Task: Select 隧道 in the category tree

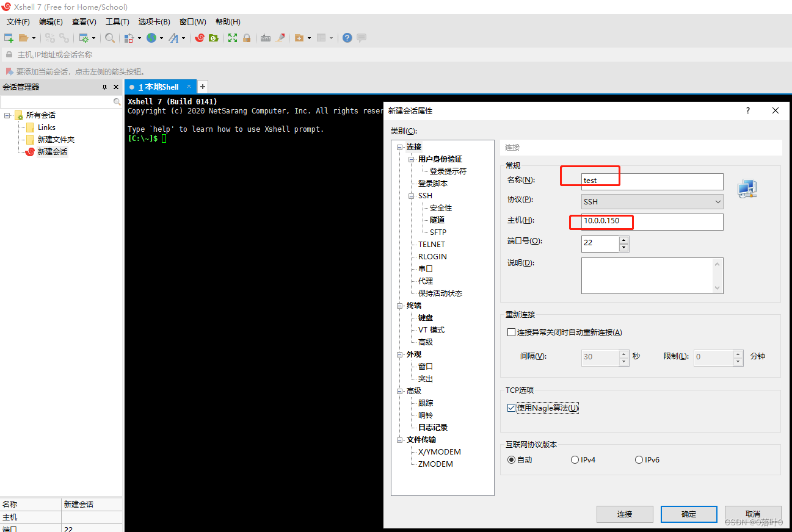Action: [x=437, y=220]
